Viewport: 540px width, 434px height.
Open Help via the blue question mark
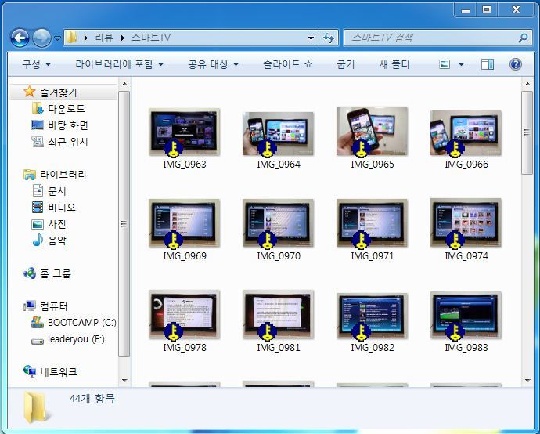515,64
